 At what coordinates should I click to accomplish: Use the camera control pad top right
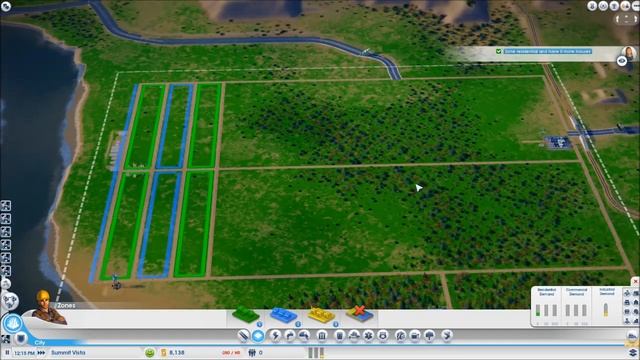click(626, 19)
